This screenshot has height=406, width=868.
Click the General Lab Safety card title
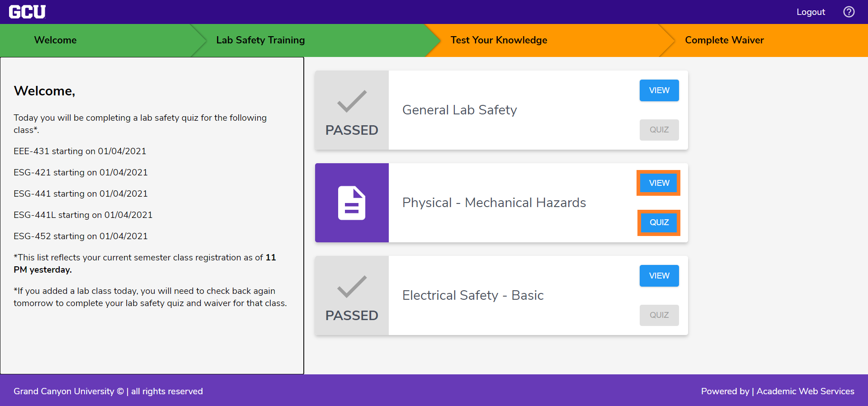460,110
